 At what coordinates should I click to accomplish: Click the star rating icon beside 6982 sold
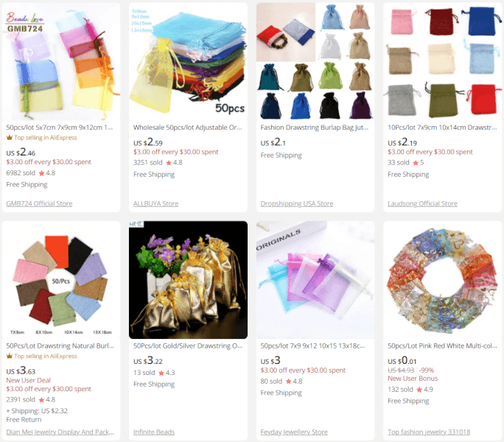click(41, 173)
